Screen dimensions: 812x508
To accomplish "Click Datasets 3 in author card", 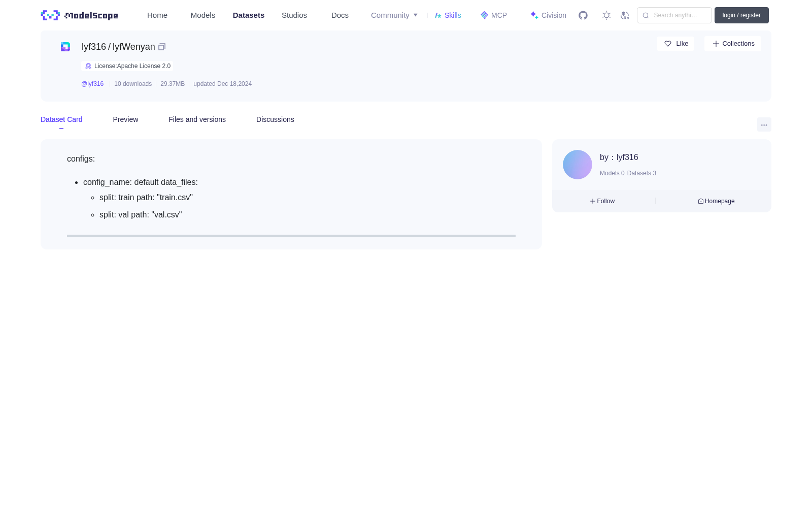I will (641, 173).
